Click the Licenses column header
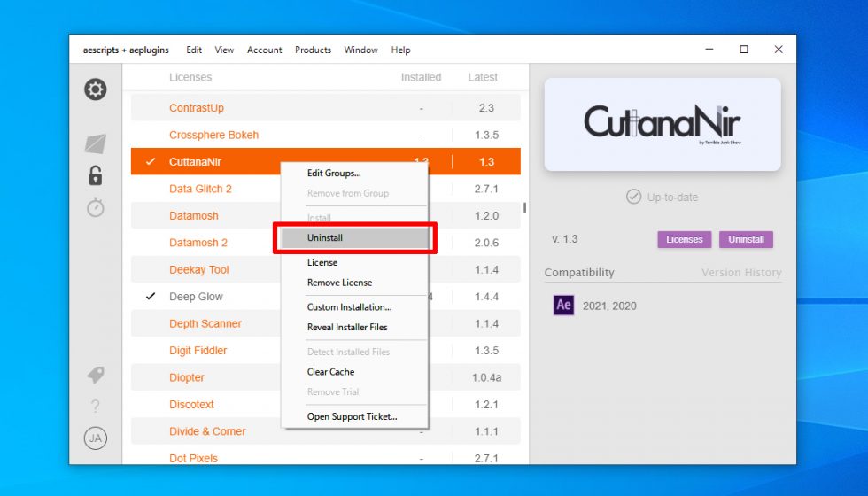Viewport: 868px width, 496px height. point(190,77)
